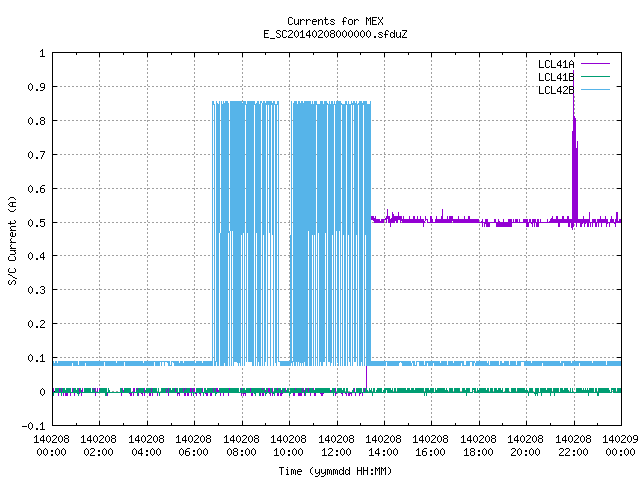
Task: Click the y-axis tick value -0.1
Action: click(x=33, y=426)
